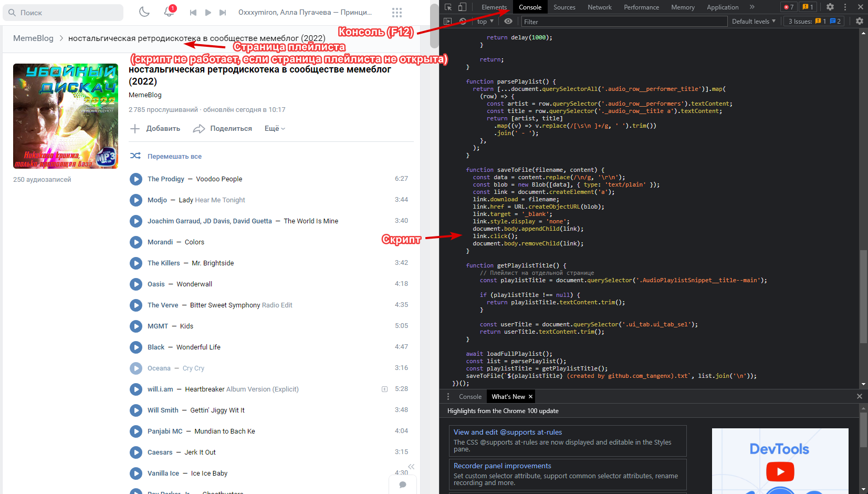Play MGMT — Kids
Viewport: 868px width, 494px height.
coord(136,326)
